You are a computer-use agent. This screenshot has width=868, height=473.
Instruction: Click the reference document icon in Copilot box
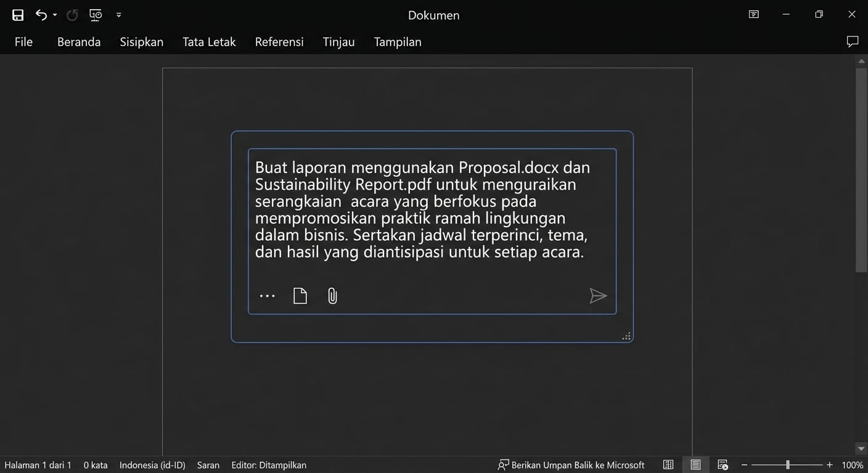(300, 296)
